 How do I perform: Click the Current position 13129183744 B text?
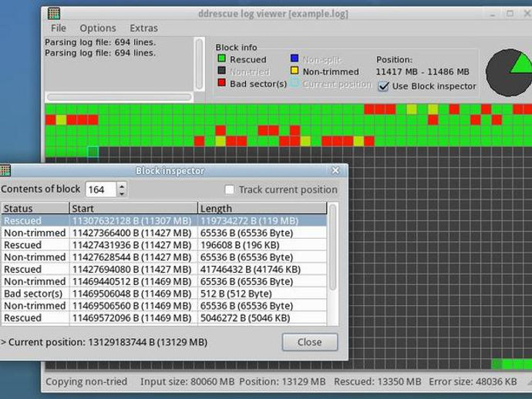[x=104, y=342]
